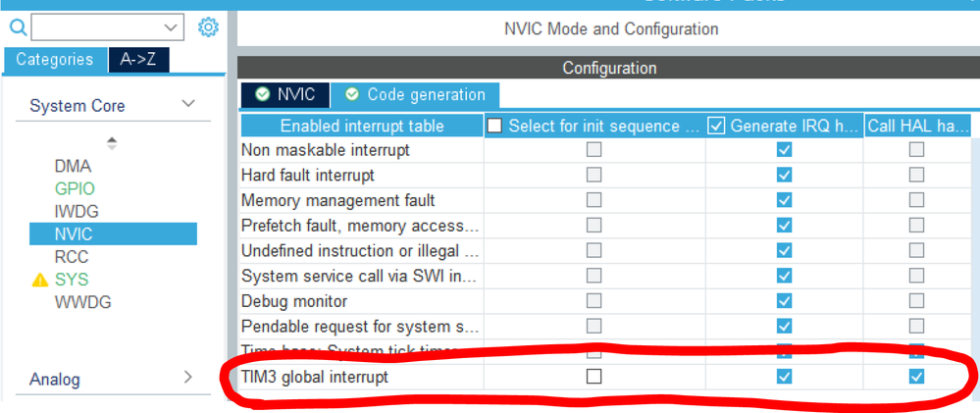
Task: Select IWDG in System Core list
Action: 77,211
